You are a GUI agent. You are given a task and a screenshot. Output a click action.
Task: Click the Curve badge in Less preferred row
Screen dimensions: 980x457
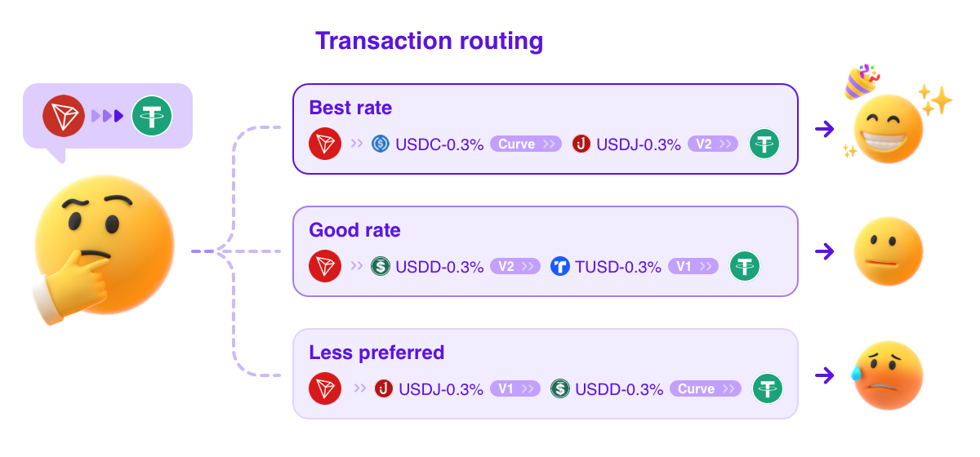[x=706, y=388]
